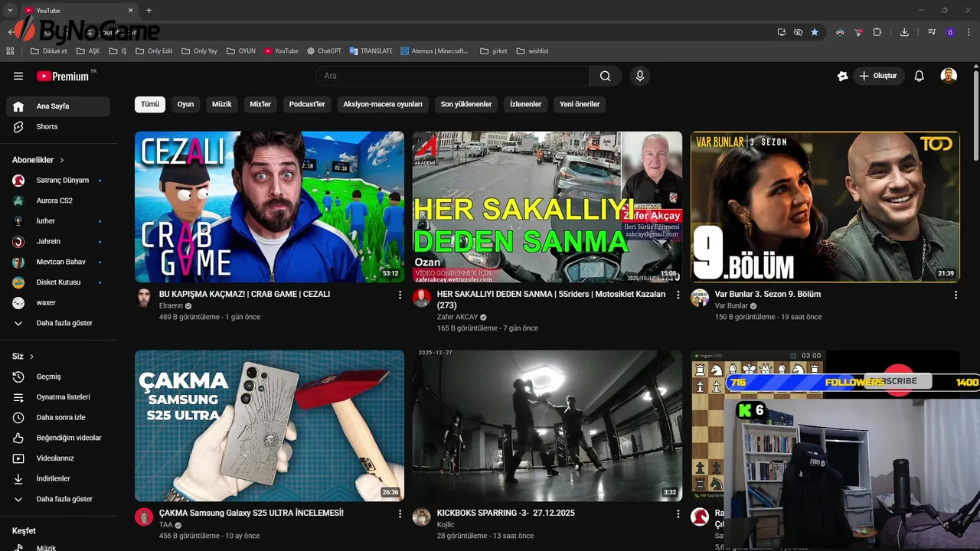This screenshot has height=551, width=980.
Task: Open options menu for Crab Game video
Action: pos(400,295)
